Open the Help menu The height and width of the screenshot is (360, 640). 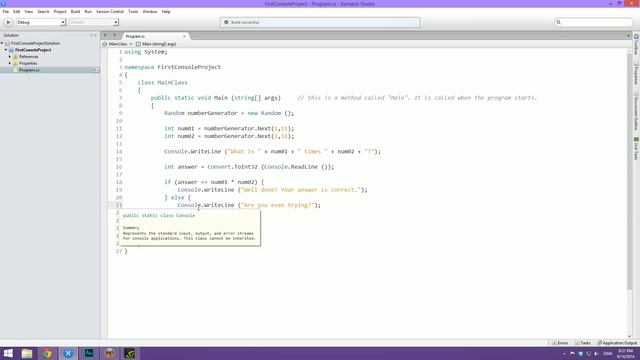166,12
